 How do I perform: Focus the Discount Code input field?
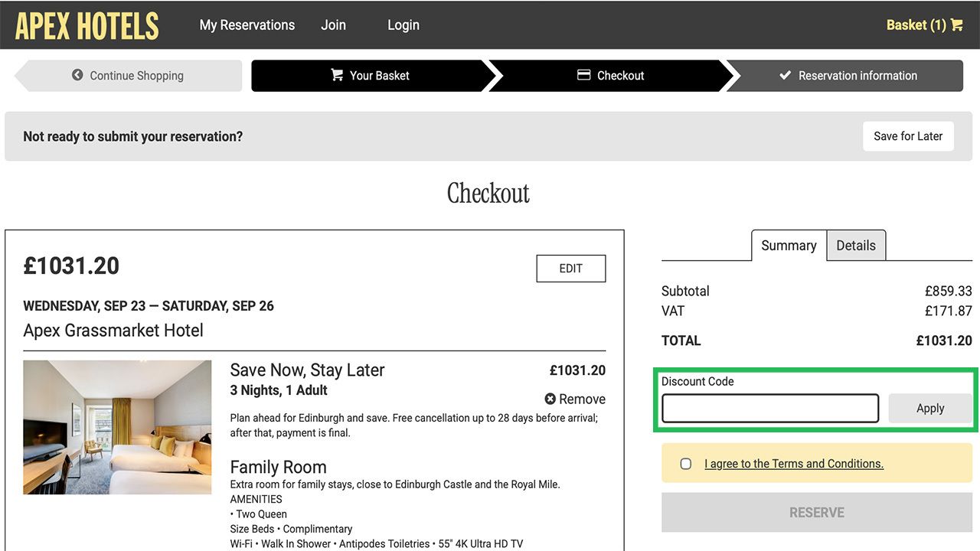point(770,409)
